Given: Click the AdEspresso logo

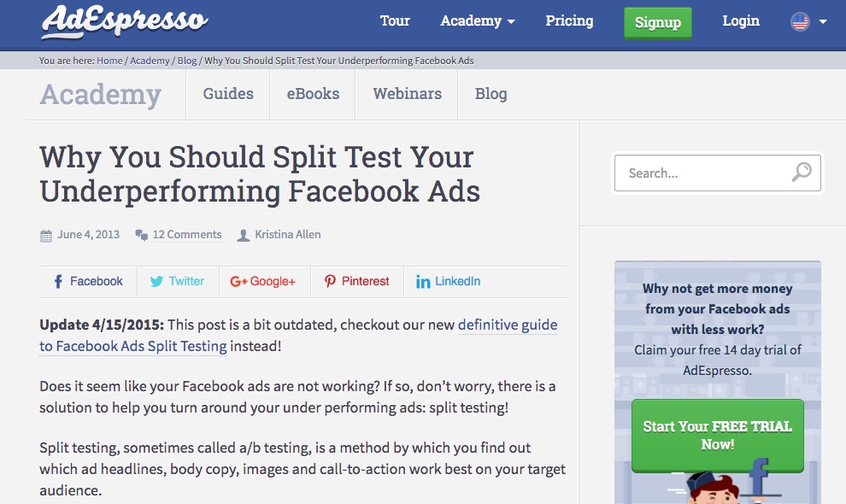Looking at the screenshot, I should (x=124, y=21).
